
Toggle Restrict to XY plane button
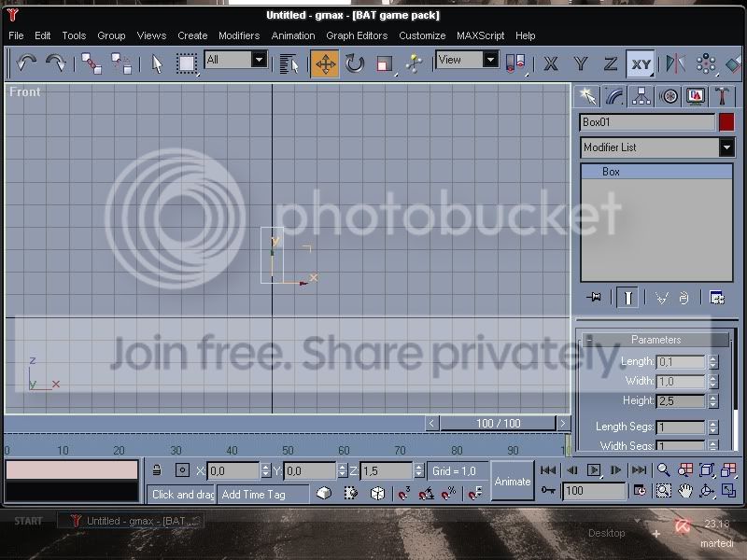click(x=640, y=63)
